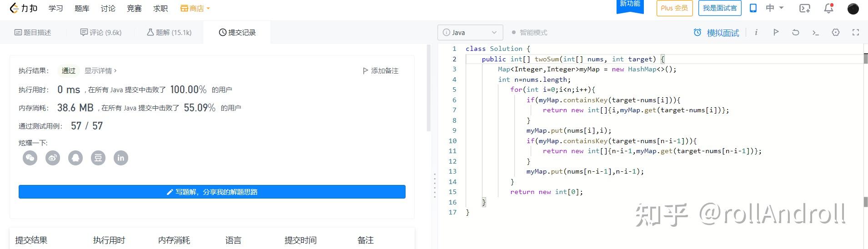Click line number 15 in the gutter

point(452,192)
